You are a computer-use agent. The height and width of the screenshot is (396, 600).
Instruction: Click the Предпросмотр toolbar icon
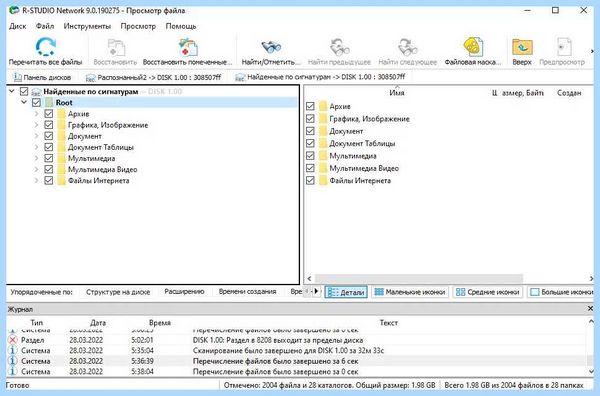pyautogui.click(x=563, y=47)
